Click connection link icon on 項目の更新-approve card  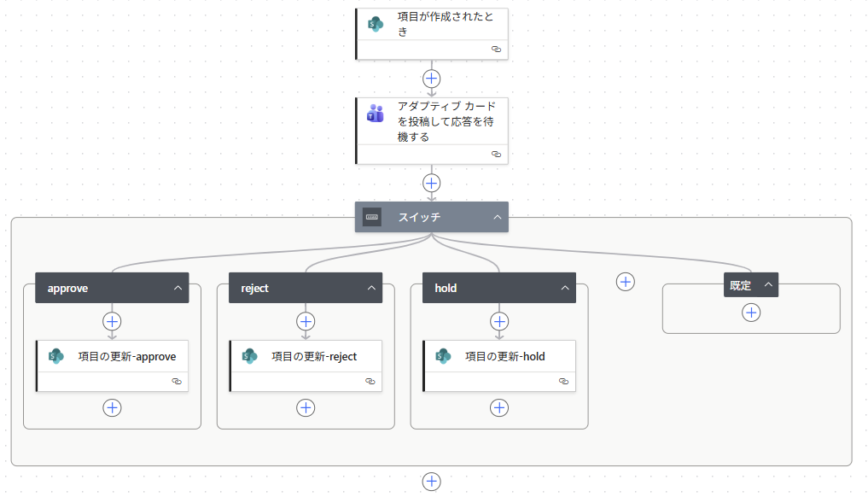point(177,382)
